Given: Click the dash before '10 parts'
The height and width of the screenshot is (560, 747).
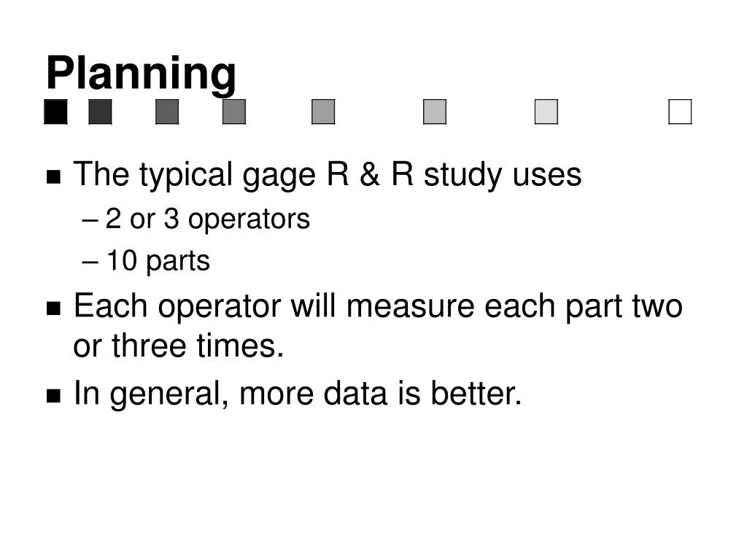Looking at the screenshot, I should (x=90, y=262).
